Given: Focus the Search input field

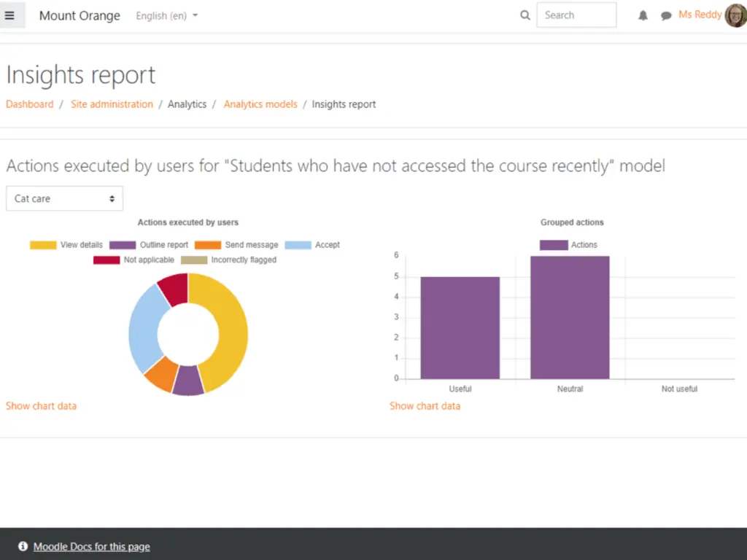Looking at the screenshot, I should (576, 15).
